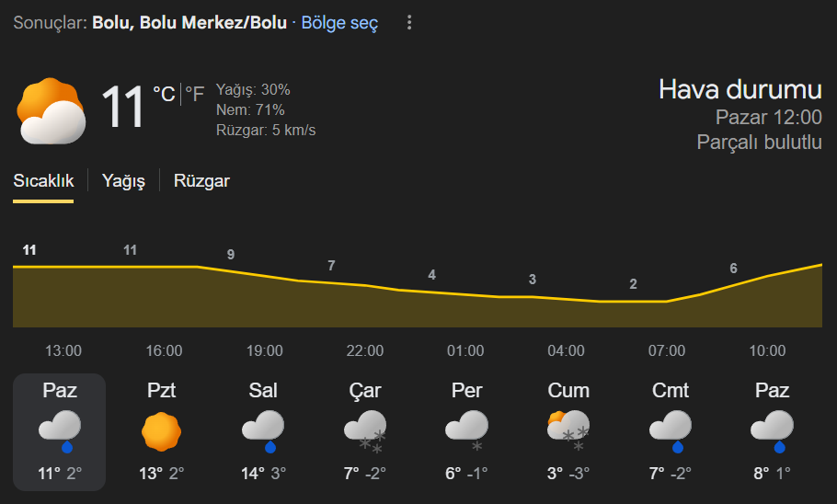Click the large partly cloudy icon
This screenshot has height=504, width=837.
[x=52, y=111]
